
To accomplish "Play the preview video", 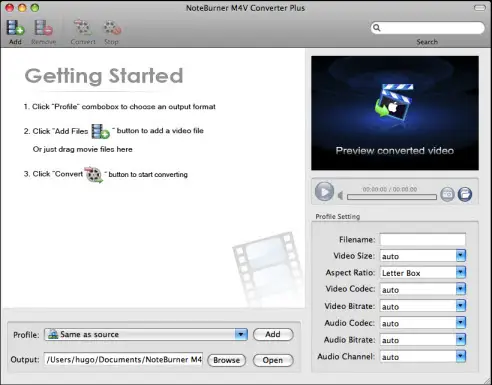I will pyautogui.click(x=324, y=192).
